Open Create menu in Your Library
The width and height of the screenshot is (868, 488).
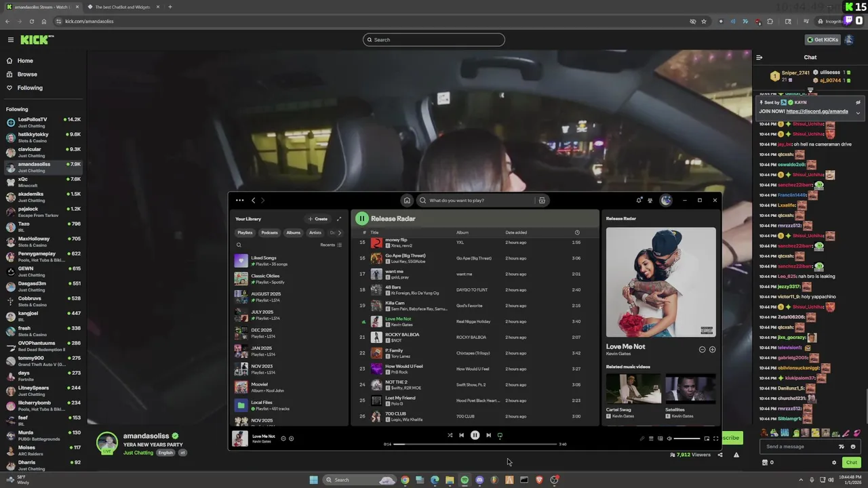click(317, 219)
